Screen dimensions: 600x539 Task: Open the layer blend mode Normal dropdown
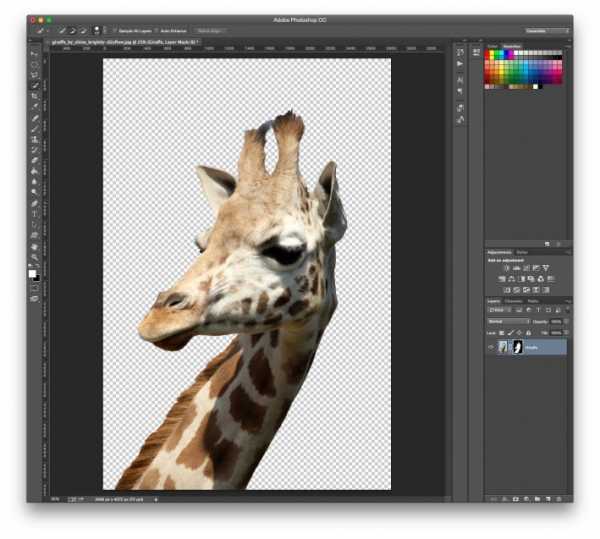508,321
